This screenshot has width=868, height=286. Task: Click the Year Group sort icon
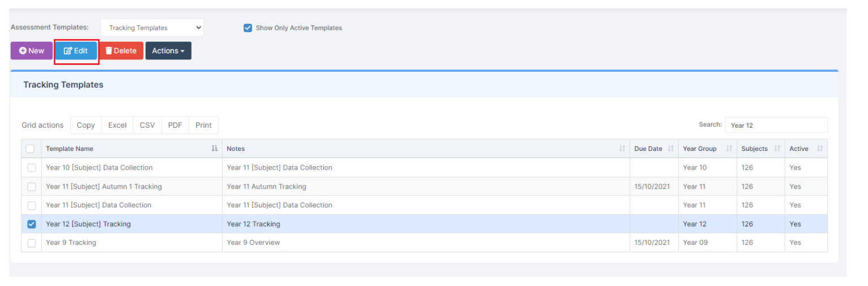pyautogui.click(x=729, y=149)
